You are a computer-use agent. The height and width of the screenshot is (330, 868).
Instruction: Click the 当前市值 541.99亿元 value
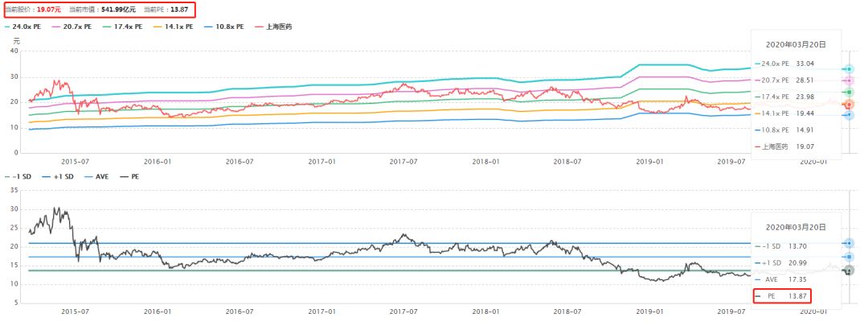tap(119, 10)
